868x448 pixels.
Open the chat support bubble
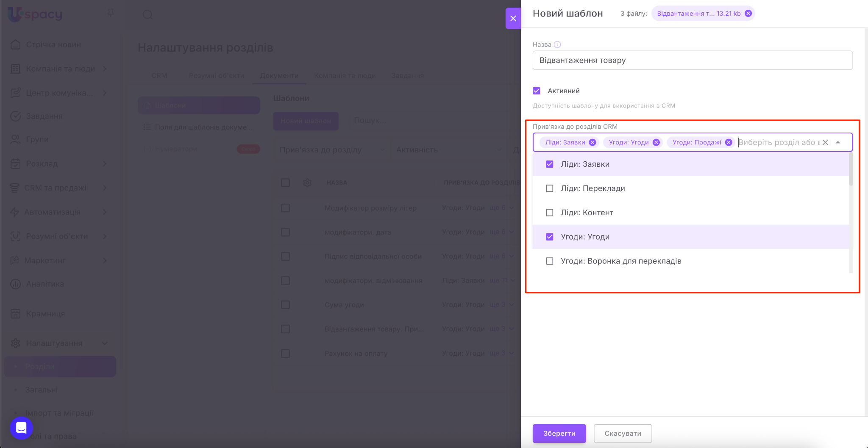pos(21,428)
